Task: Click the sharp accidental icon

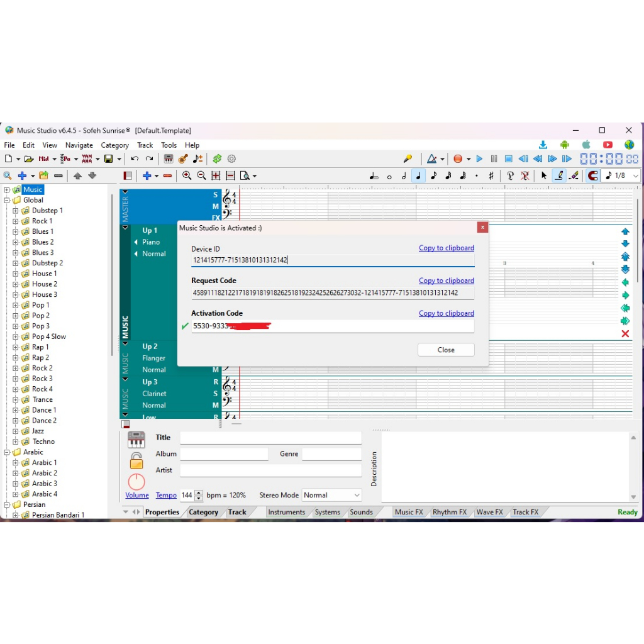Action: tap(491, 176)
